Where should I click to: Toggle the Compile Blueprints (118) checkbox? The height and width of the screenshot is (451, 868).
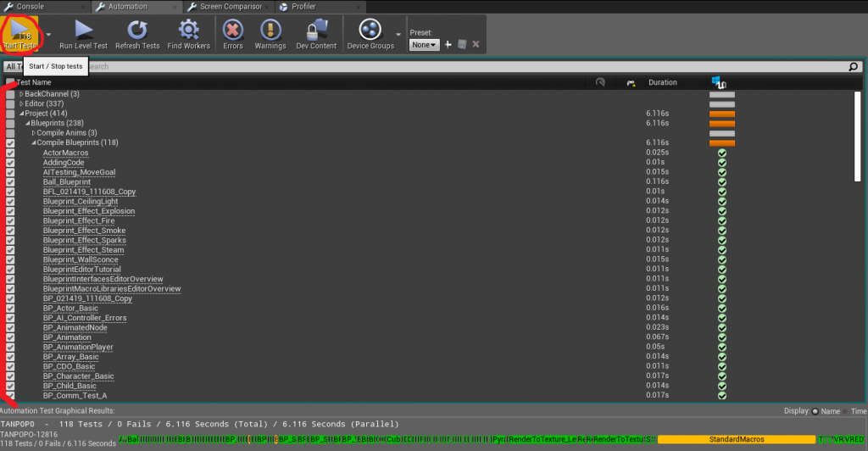click(10, 142)
